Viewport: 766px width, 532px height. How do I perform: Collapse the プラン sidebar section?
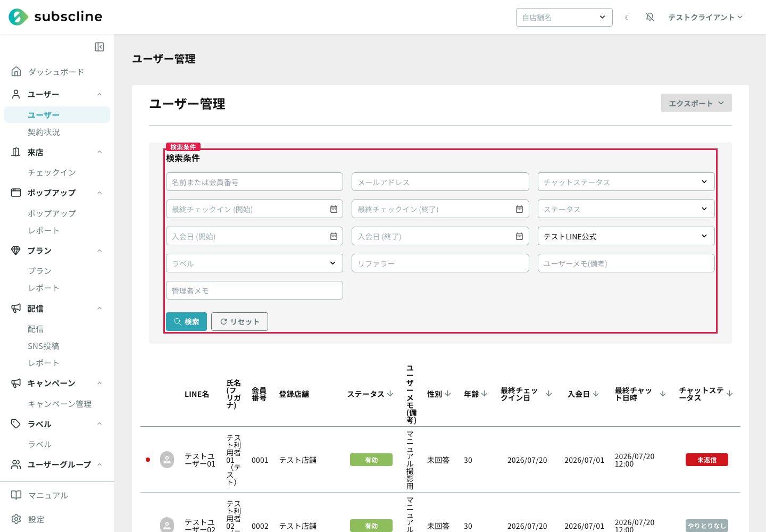pos(99,251)
